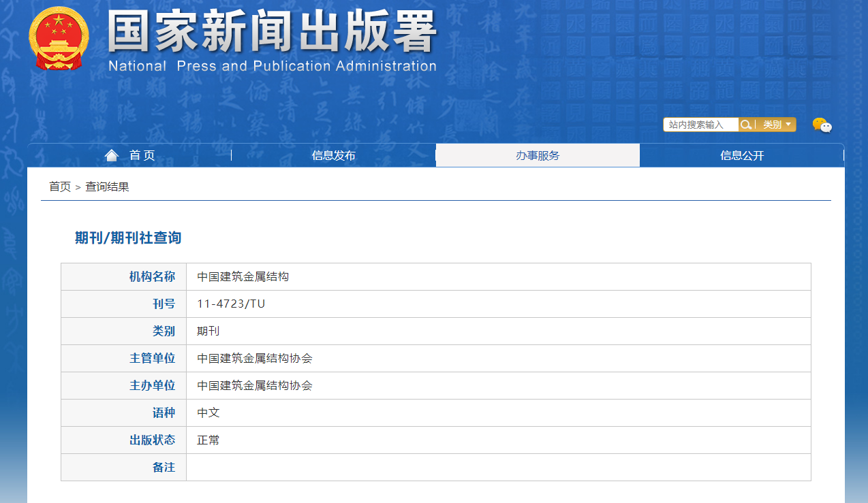The height and width of the screenshot is (503, 868).
Task: Click the national emblem logo
Action: (x=59, y=38)
